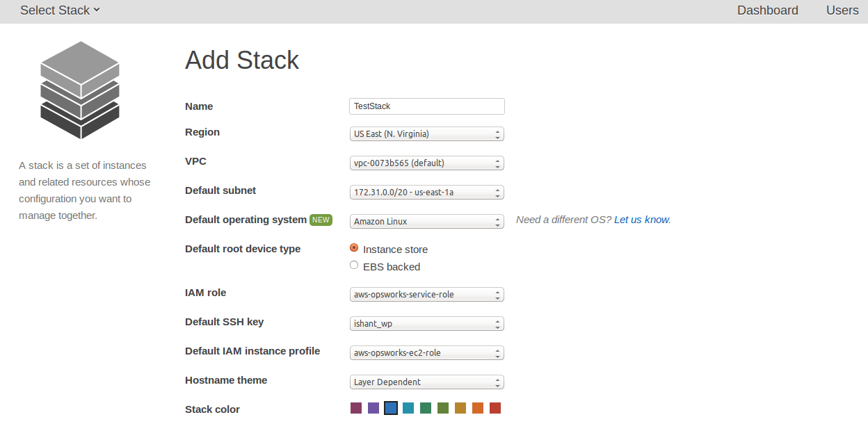Click the stacked layers OpsWorks logo
The image size is (868, 424).
coord(81,90)
